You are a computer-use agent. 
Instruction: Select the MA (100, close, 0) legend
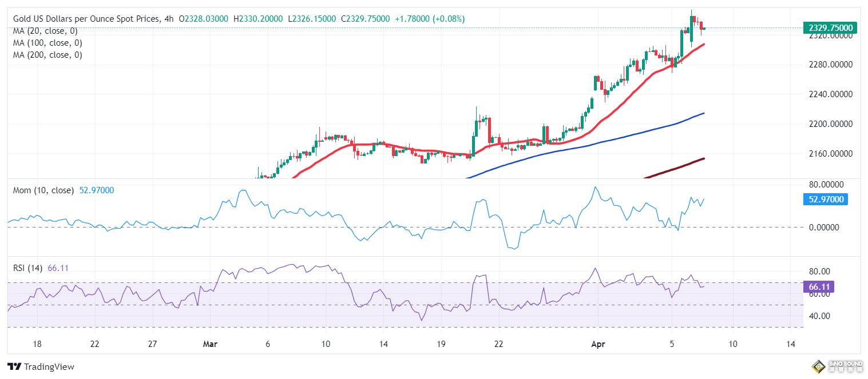pyautogui.click(x=47, y=43)
